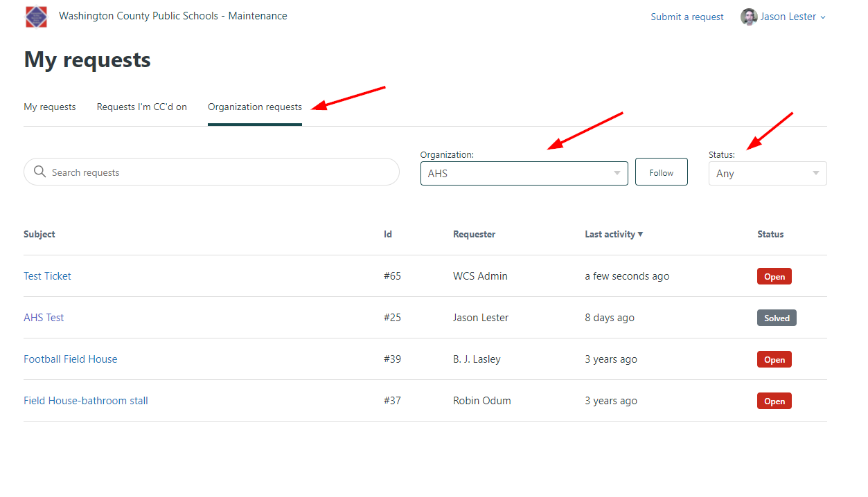The height and width of the screenshot is (497, 868).
Task: Click the Washington County Schools logo
Action: pyautogui.click(x=36, y=17)
